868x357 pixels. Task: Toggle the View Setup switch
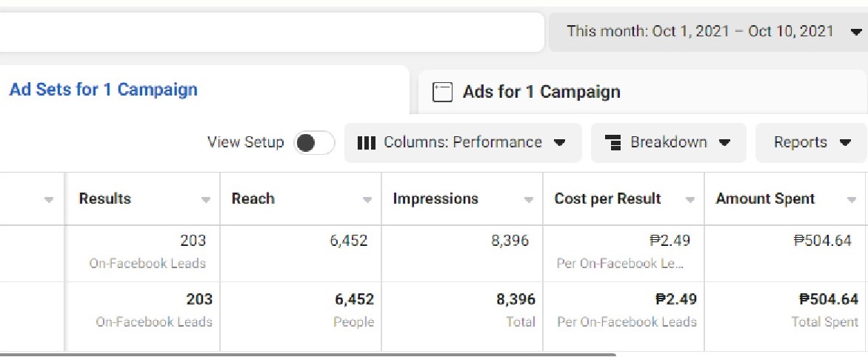(x=314, y=143)
